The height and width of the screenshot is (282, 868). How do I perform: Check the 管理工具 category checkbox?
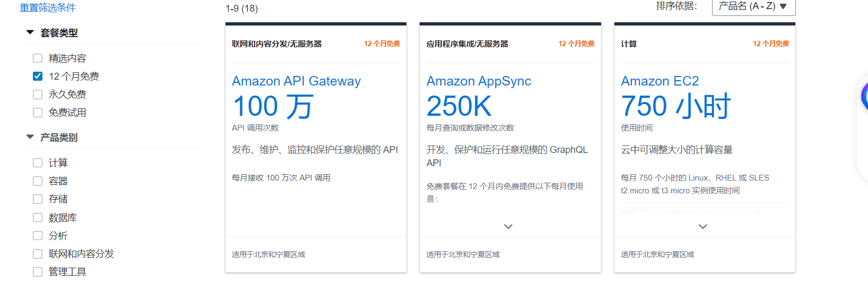pyautogui.click(x=38, y=272)
